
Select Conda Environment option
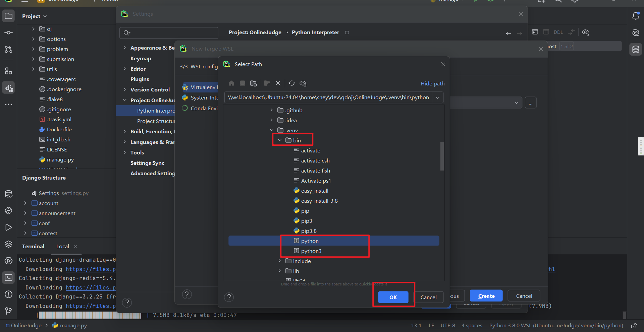coord(200,108)
